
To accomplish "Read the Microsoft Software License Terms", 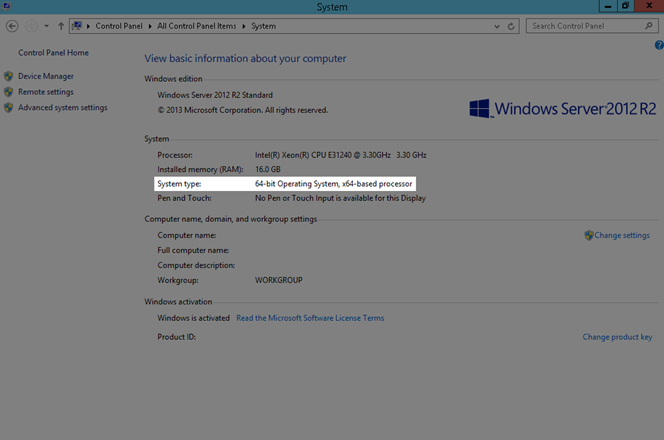I will 310,318.
